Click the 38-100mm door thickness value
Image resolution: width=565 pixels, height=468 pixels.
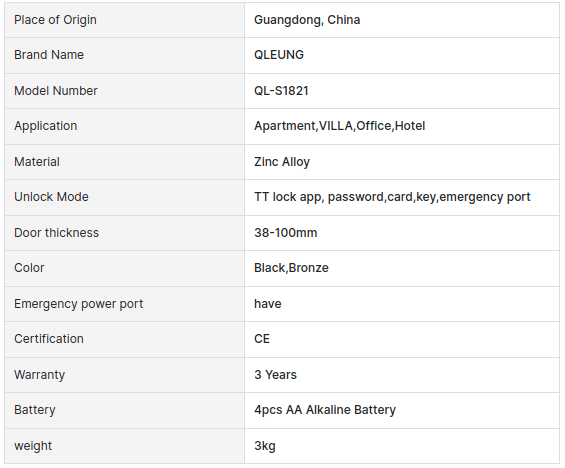click(x=286, y=233)
